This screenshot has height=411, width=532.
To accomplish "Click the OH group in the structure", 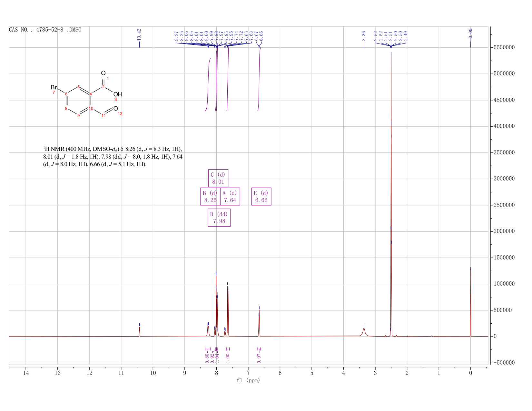I will [118, 94].
